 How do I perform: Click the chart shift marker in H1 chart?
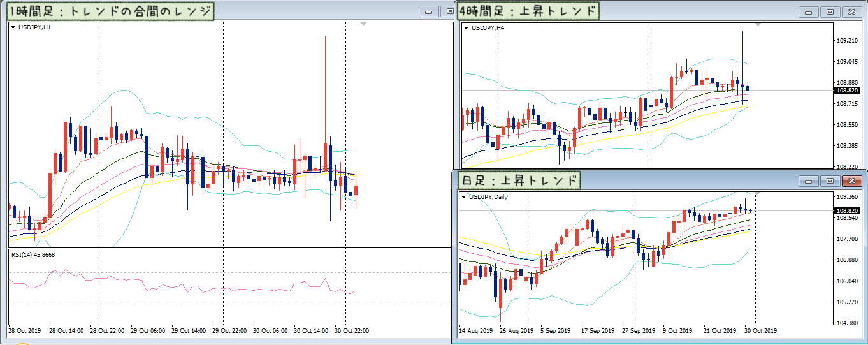click(x=364, y=24)
